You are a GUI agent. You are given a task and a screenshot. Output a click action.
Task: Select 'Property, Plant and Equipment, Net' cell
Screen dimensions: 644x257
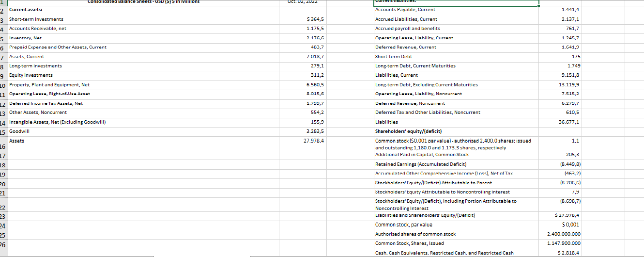point(143,84)
